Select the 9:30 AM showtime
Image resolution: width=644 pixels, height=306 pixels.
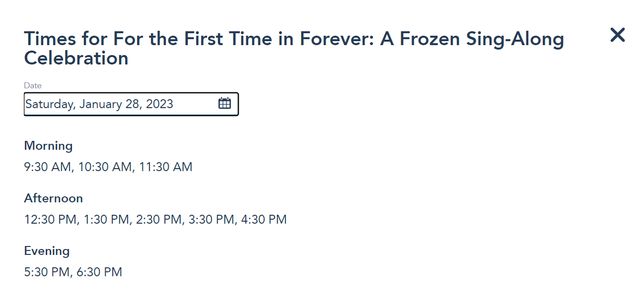pyautogui.click(x=48, y=167)
